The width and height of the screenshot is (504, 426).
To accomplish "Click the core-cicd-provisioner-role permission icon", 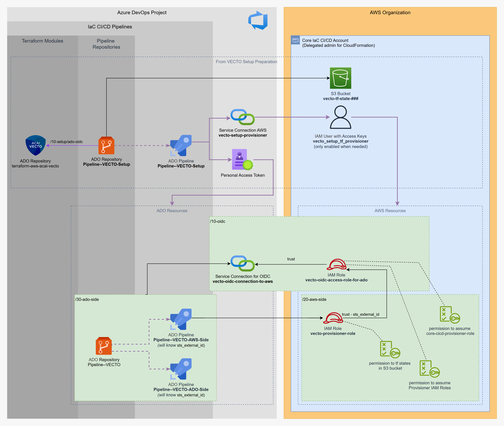I will (450, 315).
